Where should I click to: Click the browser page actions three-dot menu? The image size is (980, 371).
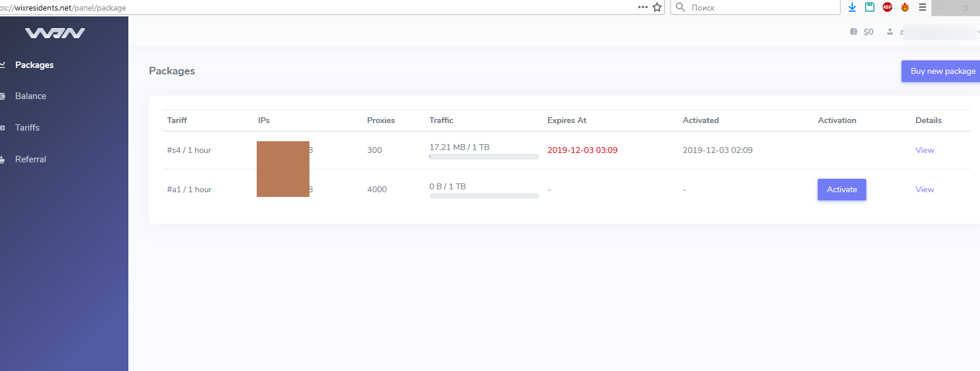(643, 7)
